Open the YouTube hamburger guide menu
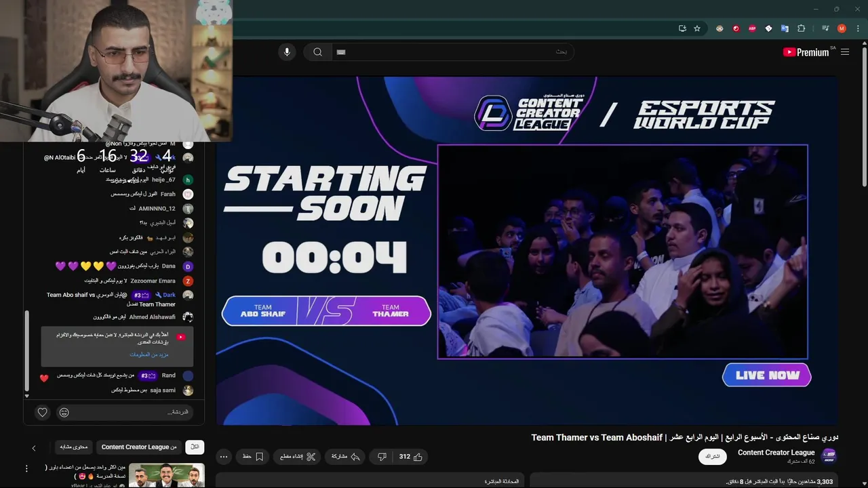Viewport: 868px width, 488px height. (x=845, y=52)
